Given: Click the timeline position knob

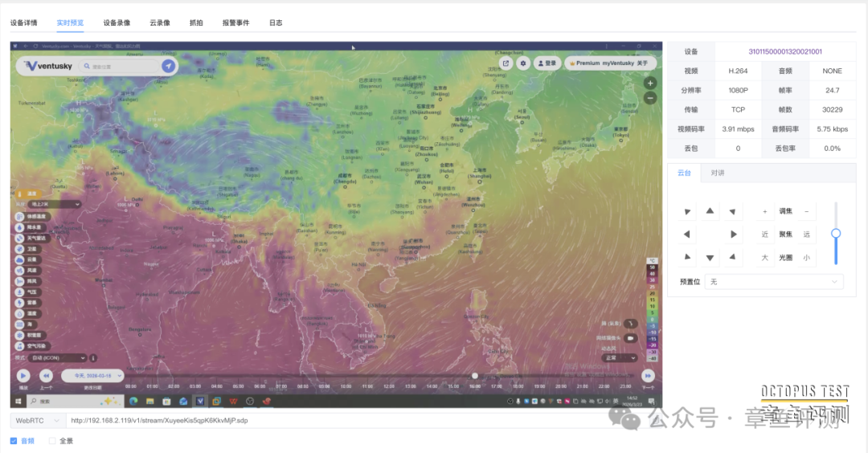Looking at the screenshot, I should tap(474, 376).
